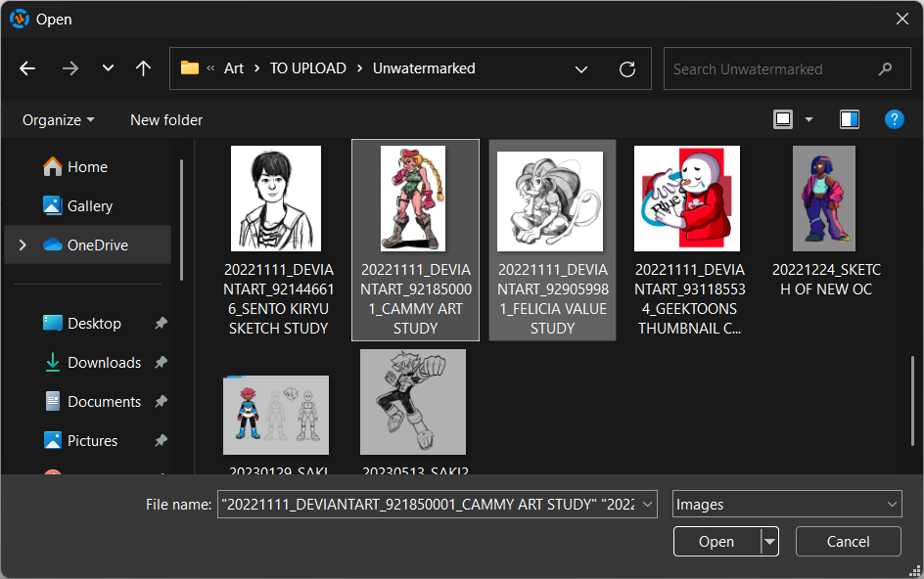The image size is (924, 579).
Task: Refresh the Unwatermarked folder
Action: click(x=627, y=69)
